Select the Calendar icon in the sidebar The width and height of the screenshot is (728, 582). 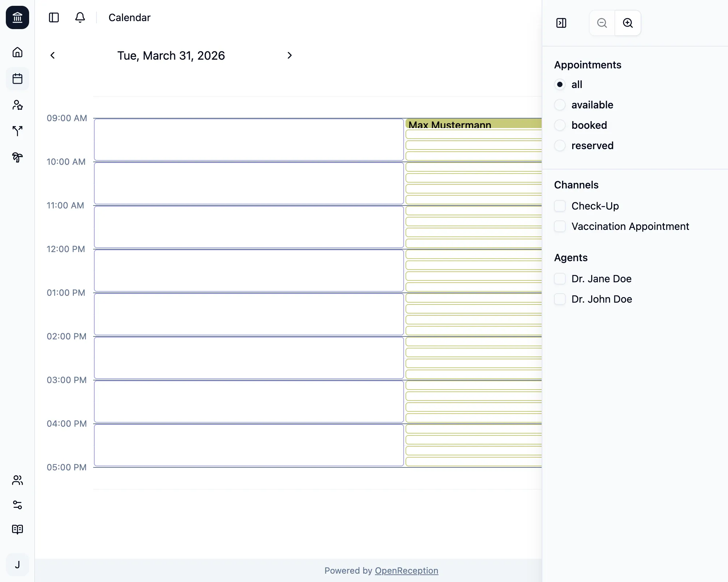coord(17,79)
